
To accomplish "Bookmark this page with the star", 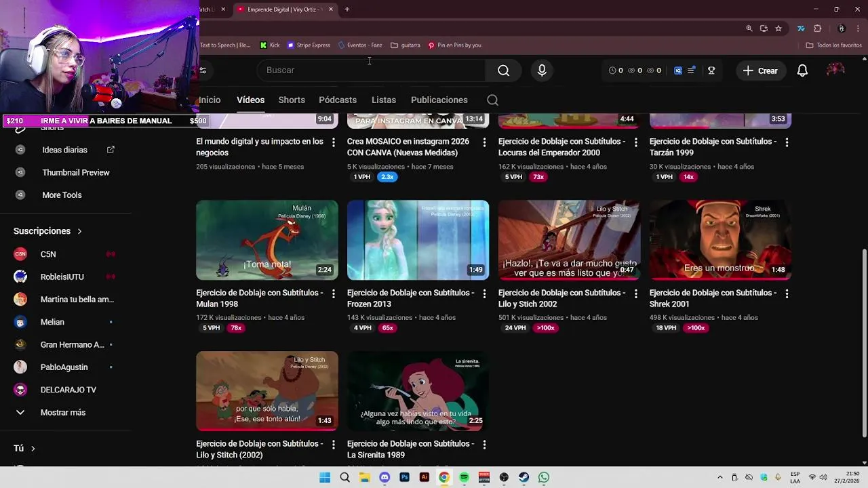I will click(778, 28).
